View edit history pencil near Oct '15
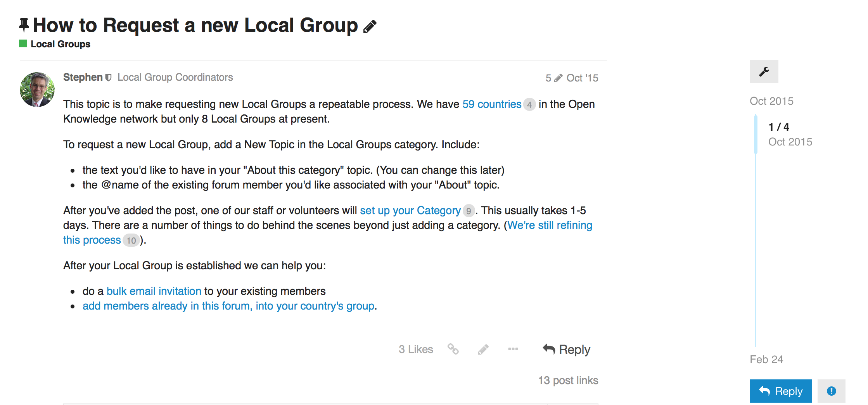This screenshot has height=405, width=868. coord(558,78)
